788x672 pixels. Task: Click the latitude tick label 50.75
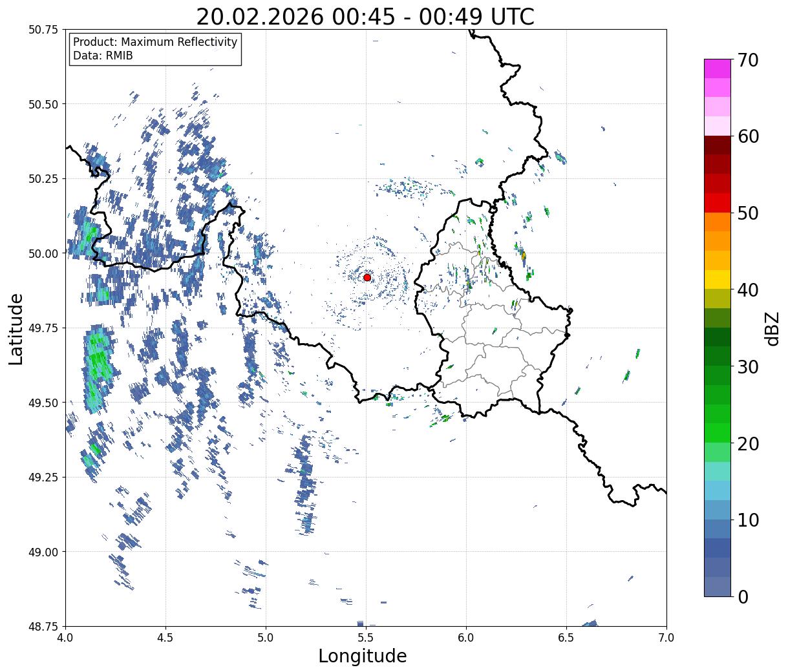pyautogui.click(x=43, y=30)
